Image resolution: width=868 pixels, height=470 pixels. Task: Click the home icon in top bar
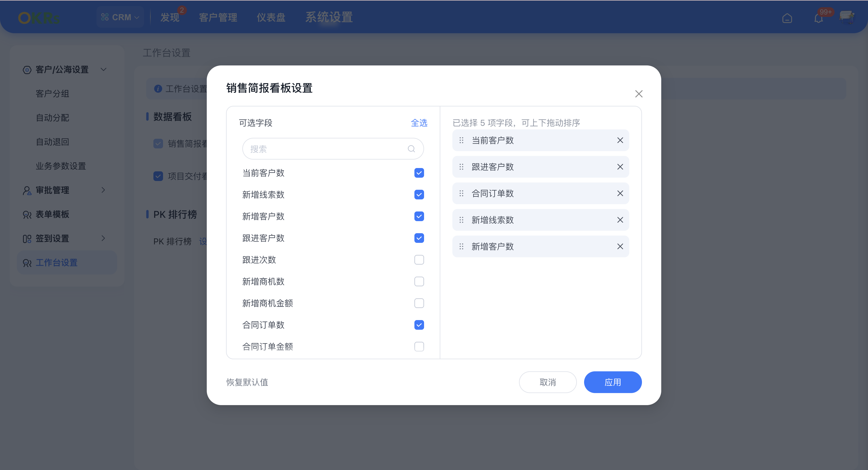click(787, 18)
